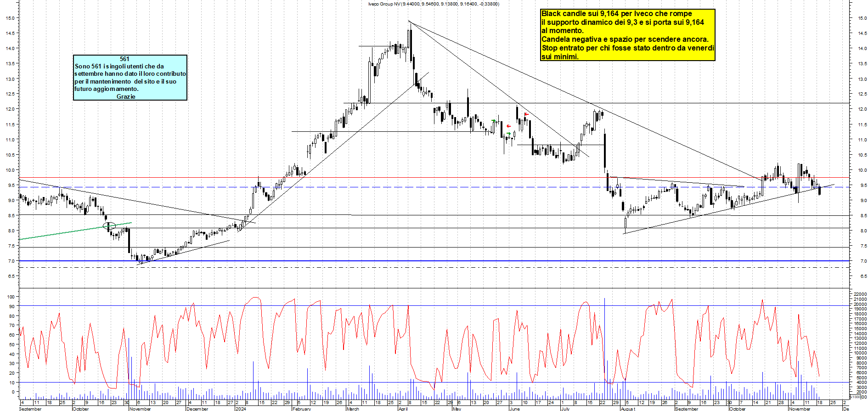The image size is (868, 411).
Task: Click the blue oversold line at oscillator level 10
Action: [434, 382]
